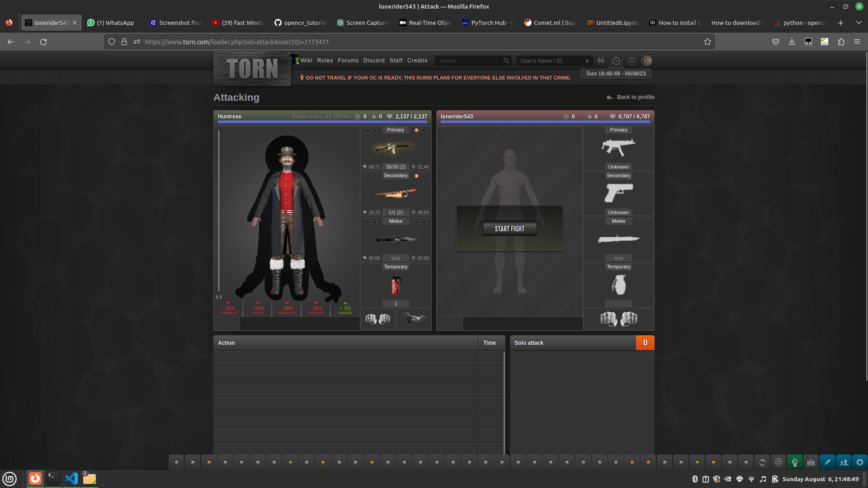This screenshot has height=488, width=868.
Task: Click the Strength -15% effect indicator
Action: [x=228, y=309]
